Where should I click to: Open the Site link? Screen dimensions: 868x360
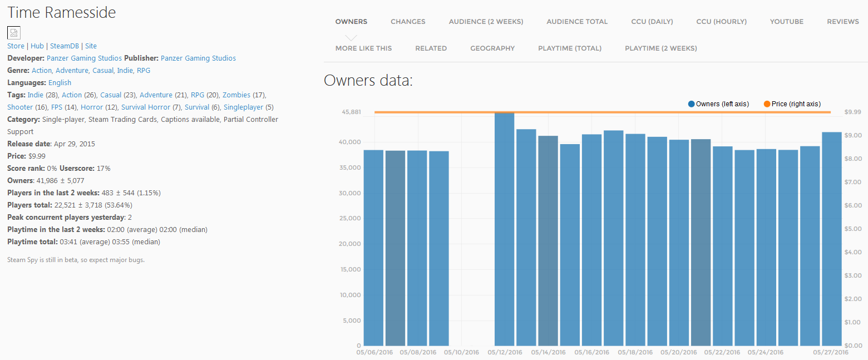click(91, 46)
